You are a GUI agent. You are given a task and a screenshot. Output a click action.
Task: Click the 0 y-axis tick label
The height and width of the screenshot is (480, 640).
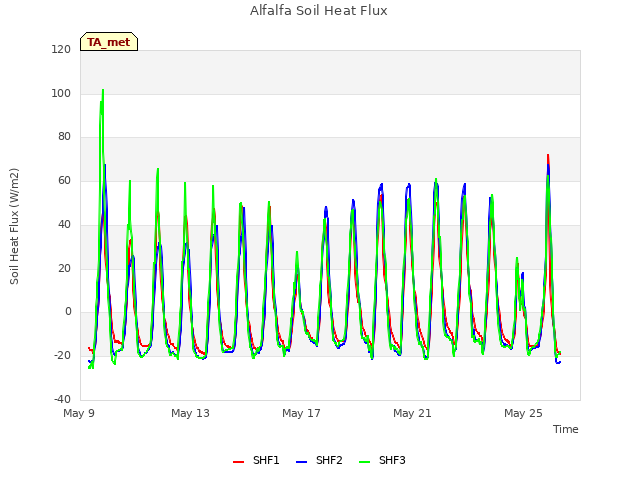point(68,311)
